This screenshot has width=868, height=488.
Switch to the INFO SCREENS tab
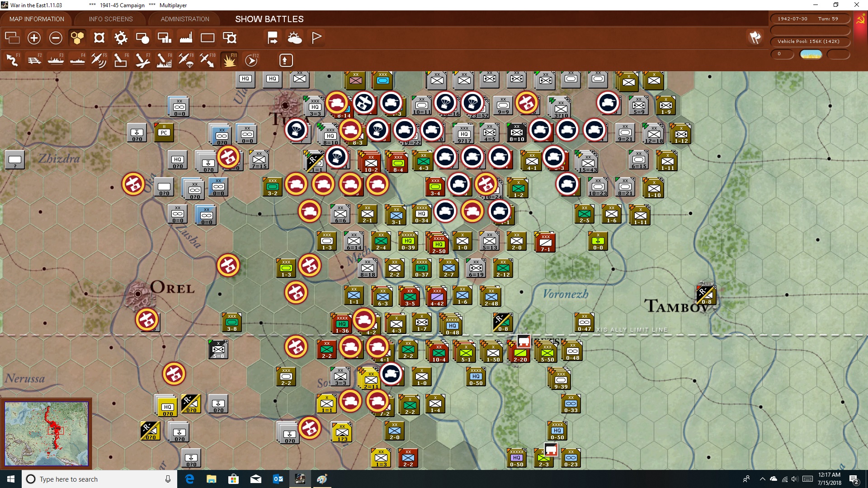coord(111,19)
